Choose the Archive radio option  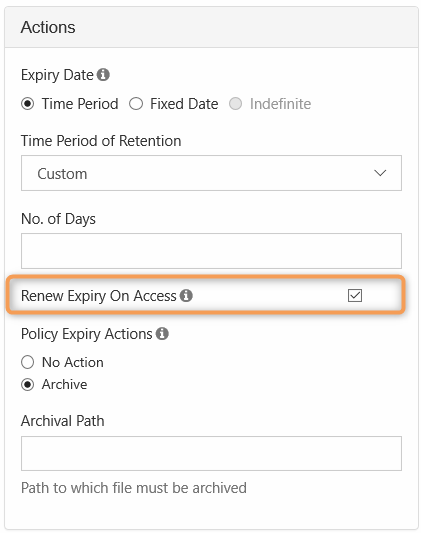[x=28, y=384]
